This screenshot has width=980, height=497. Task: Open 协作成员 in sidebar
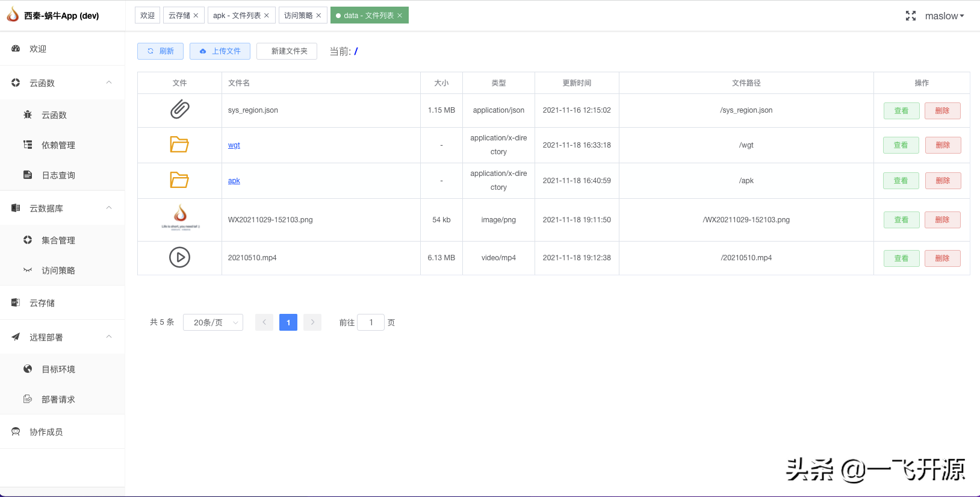coord(63,431)
